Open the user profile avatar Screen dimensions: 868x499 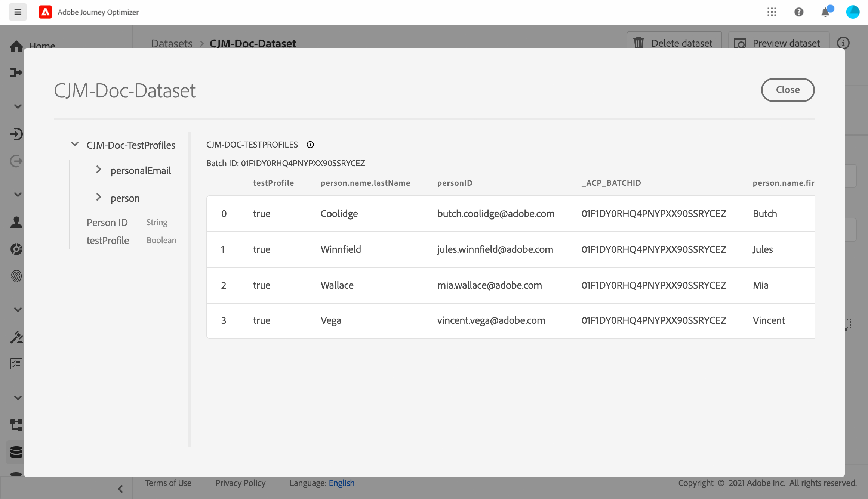[x=853, y=12]
